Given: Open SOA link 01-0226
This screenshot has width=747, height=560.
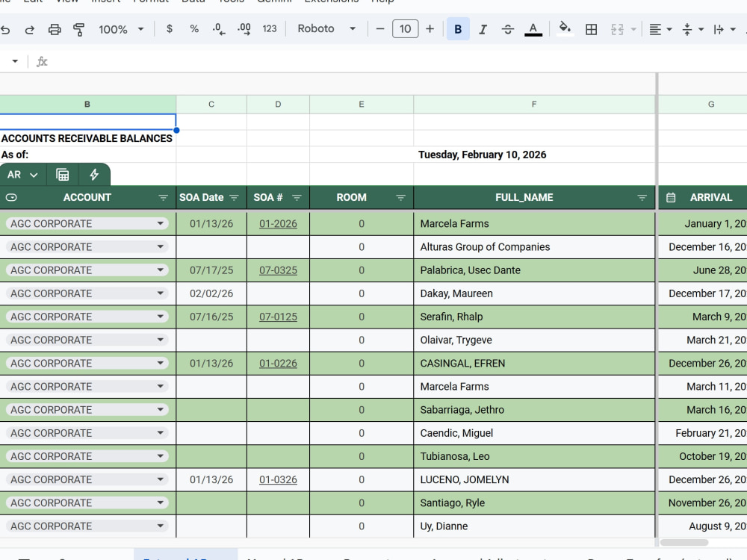Looking at the screenshot, I should 278,364.
